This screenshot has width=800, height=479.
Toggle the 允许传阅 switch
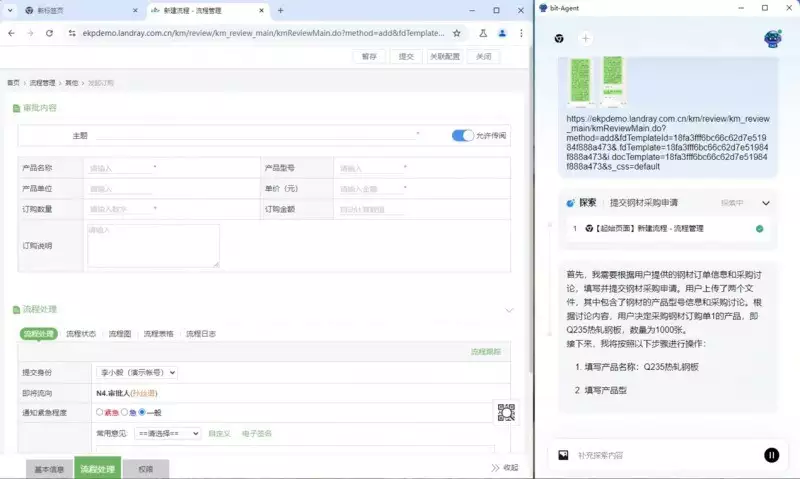[462, 135]
